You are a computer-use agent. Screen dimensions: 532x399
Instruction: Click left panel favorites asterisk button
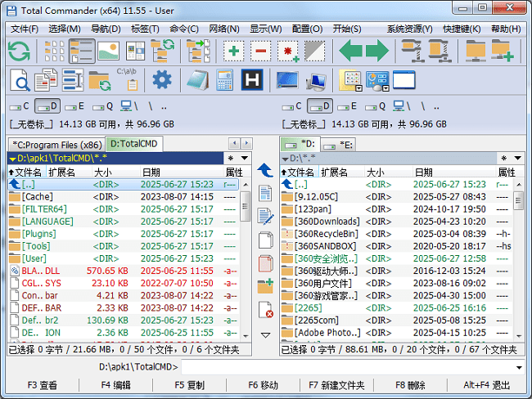[231, 158]
